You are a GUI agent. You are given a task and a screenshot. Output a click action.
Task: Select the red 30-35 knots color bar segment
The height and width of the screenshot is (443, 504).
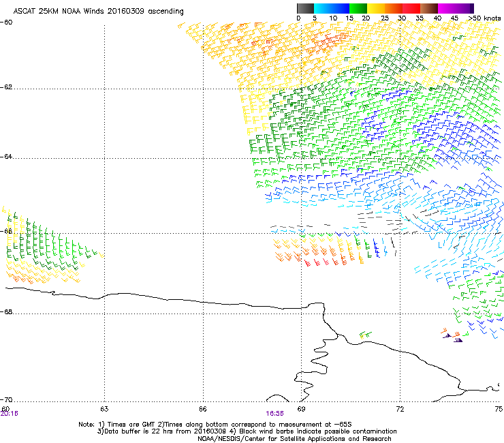pyautogui.click(x=411, y=8)
